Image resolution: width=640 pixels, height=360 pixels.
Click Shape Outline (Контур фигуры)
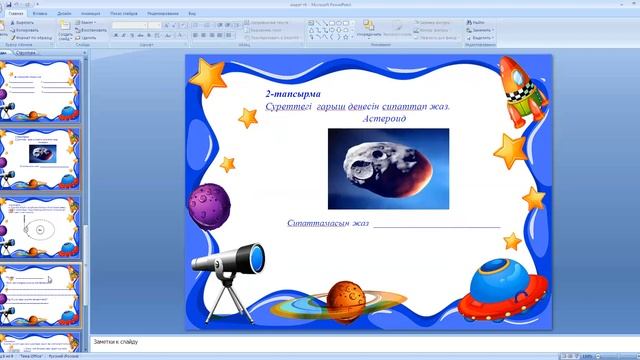(431, 30)
